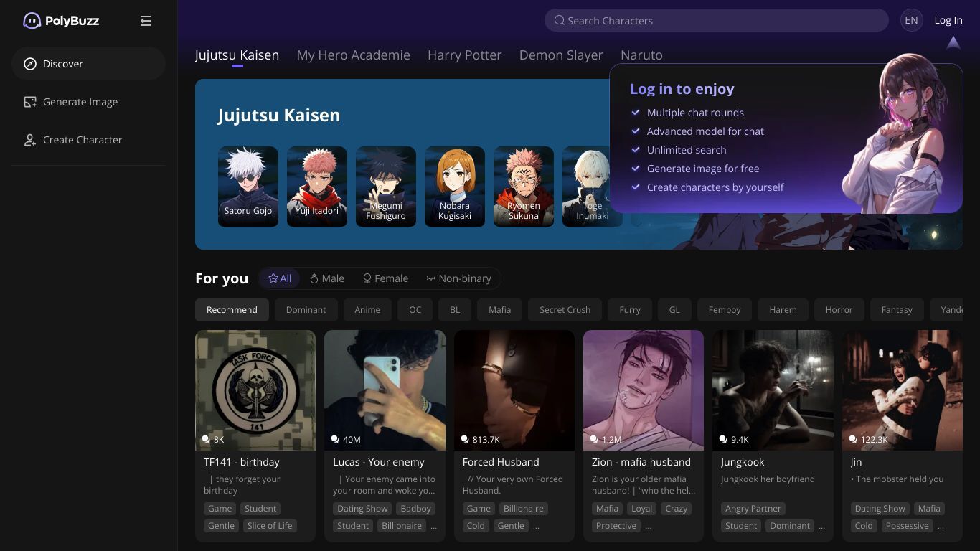
Task: Click the search magnifier icon
Action: point(560,20)
